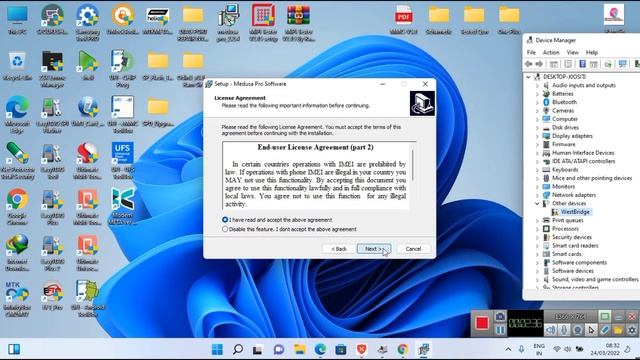The height and width of the screenshot is (360, 640).
Task: Expand the Network adapters category
Action: [537, 195]
